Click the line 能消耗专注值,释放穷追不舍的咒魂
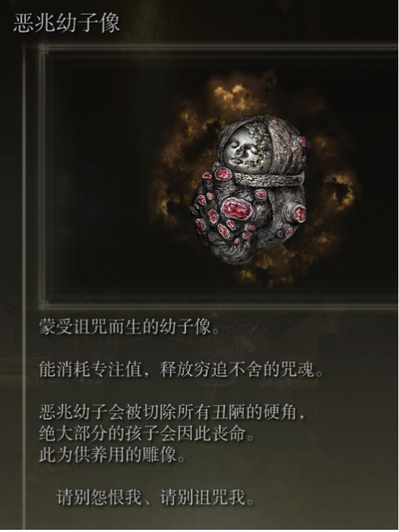The width and height of the screenshot is (399, 532). pos(181,370)
